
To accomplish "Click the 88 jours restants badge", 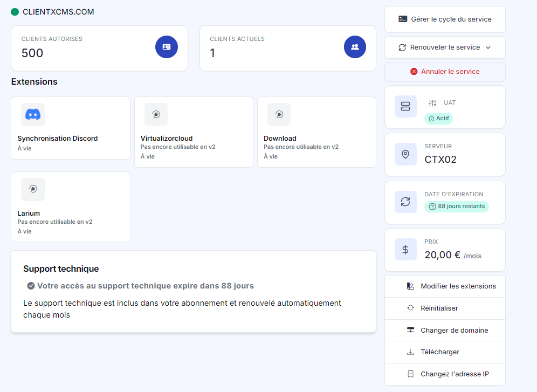I will pyautogui.click(x=457, y=207).
